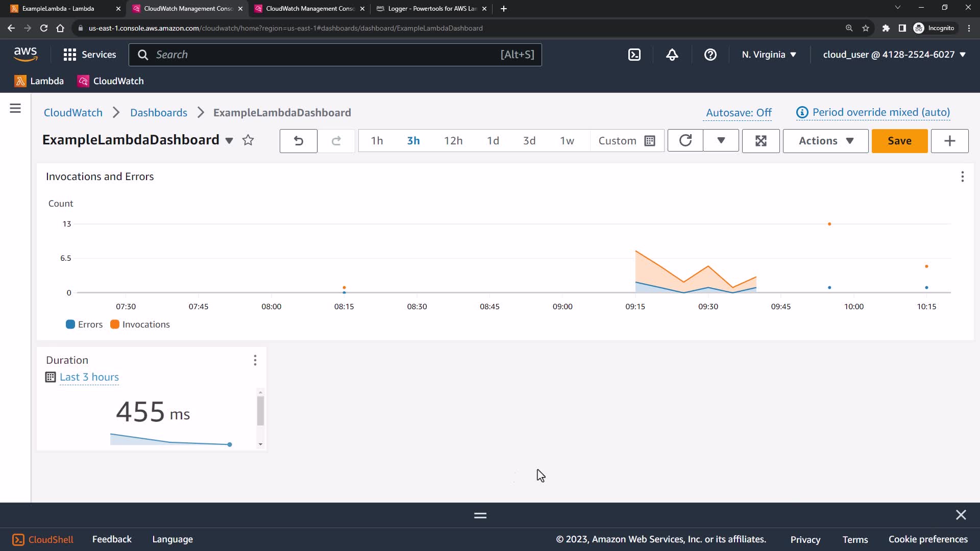Viewport: 980px width, 551px height.
Task: Toggle Autosave Off setting
Action: coord(738,112)
